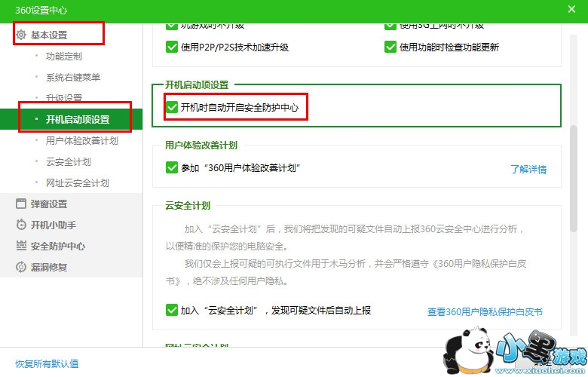Click the 用户体验改善计划 group heading

coord(201,146)
